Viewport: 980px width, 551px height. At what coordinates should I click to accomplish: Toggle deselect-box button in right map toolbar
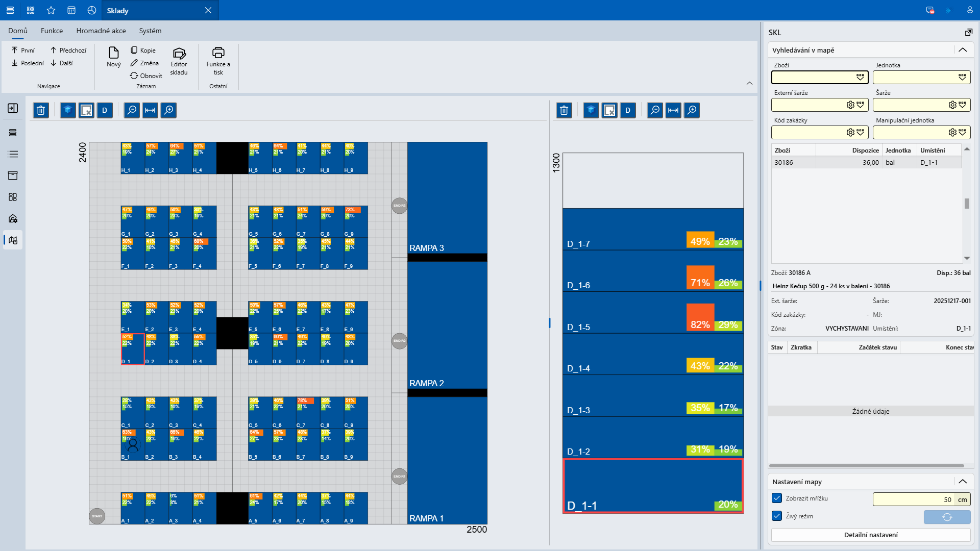coord(609,110)
